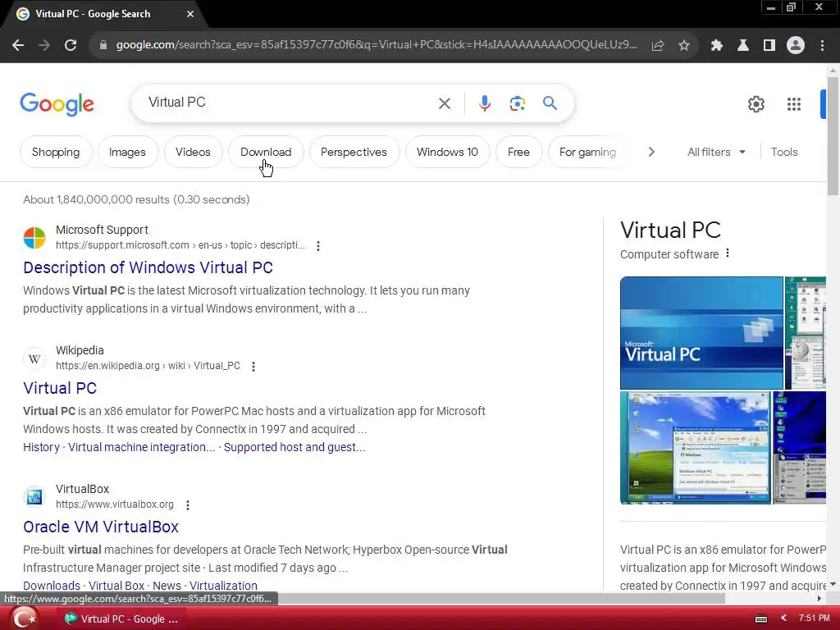This screenshot has height=630, width=840.
Task: Apply the Download filter chip
Action: point(266,152)
